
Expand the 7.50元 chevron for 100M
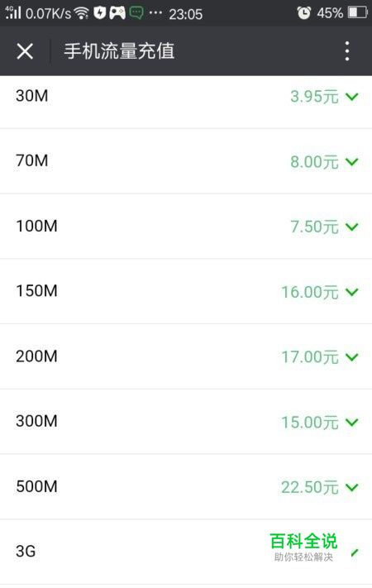coord(352,227)
